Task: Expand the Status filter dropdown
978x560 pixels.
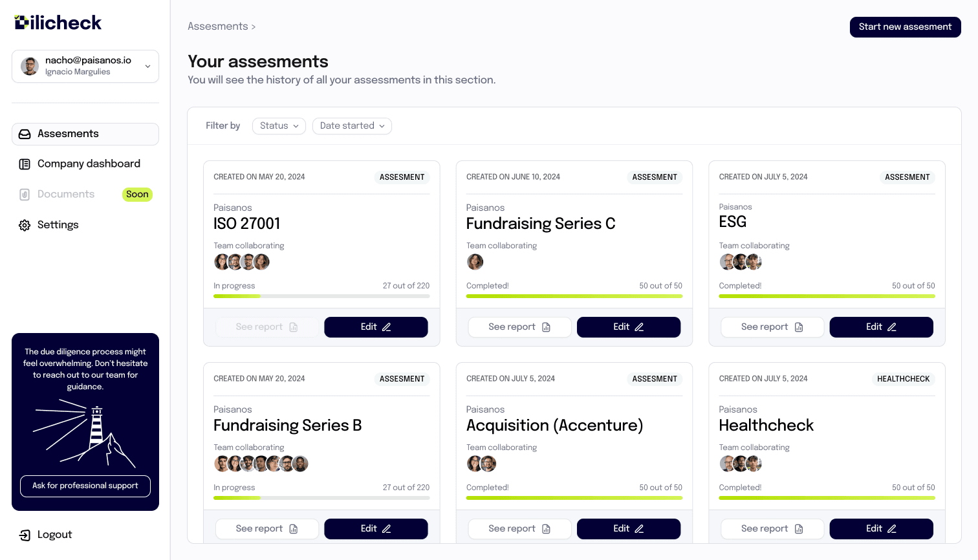Action: tap(279, 126)
